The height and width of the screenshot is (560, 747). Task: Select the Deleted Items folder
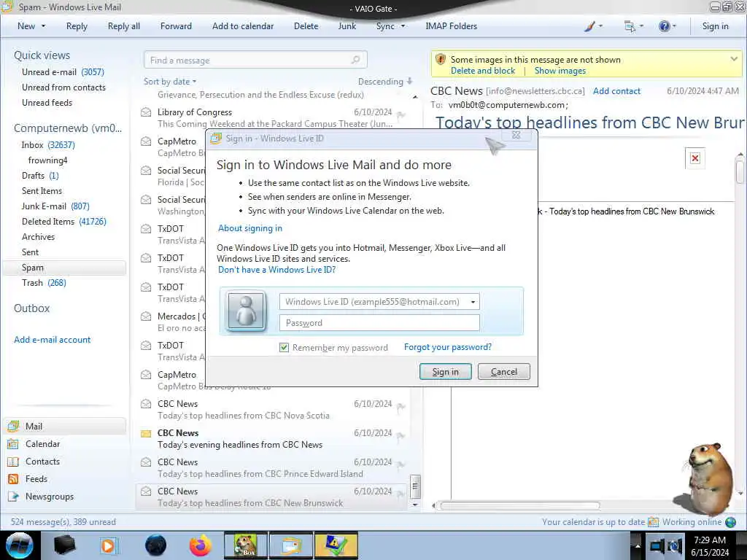pos(64,222)
